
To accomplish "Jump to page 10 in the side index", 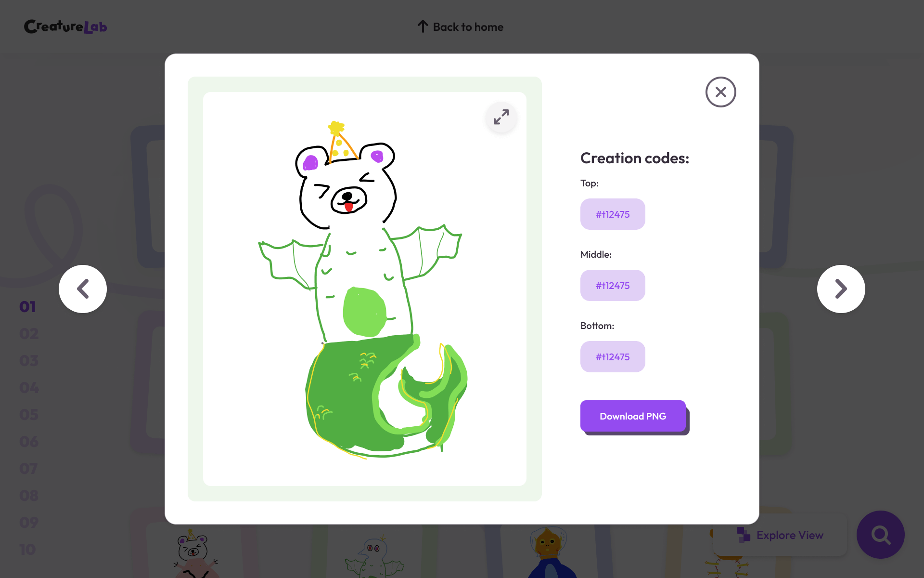I will click(28, 550).
